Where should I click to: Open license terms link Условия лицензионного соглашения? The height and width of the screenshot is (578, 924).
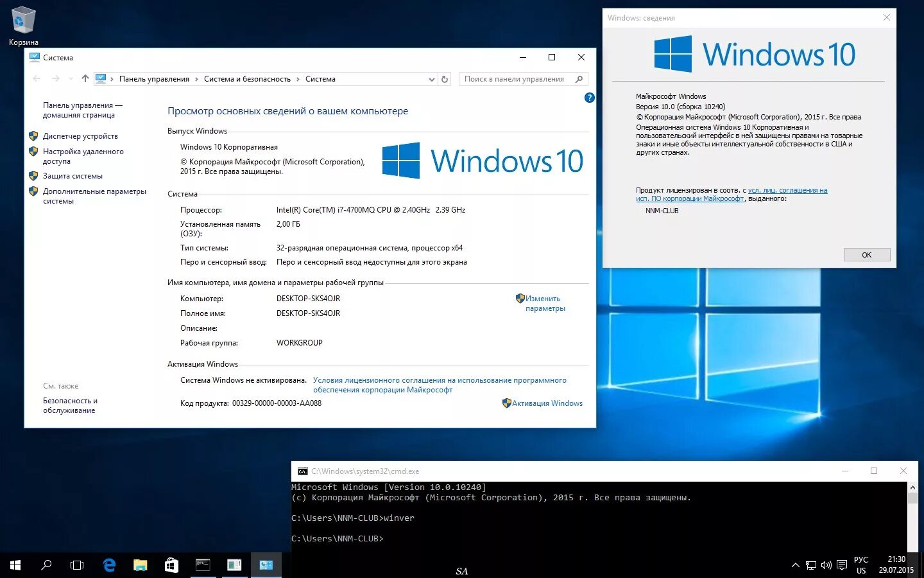tap(440, 385)
